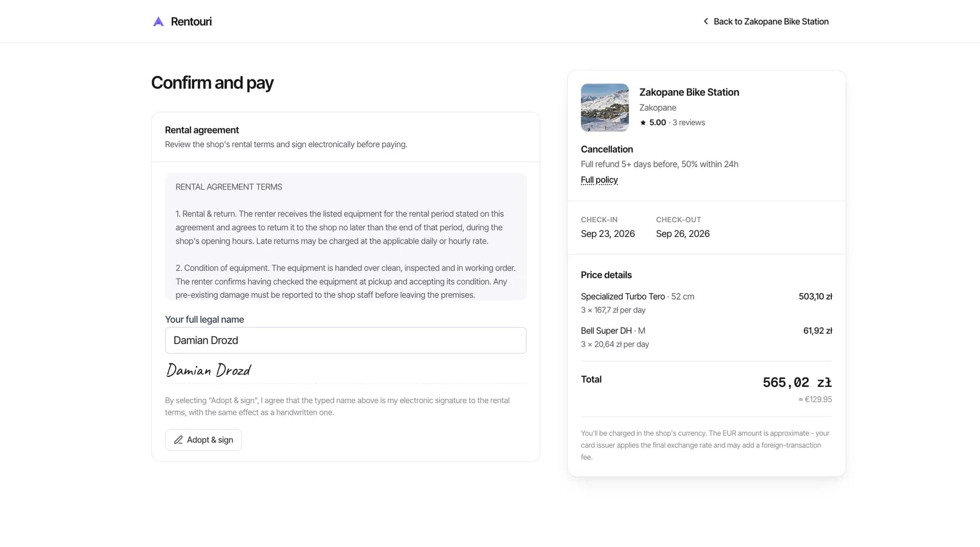Image resolution: width=980 pixels, height=547 pixels.
Task: Open the Zakopane Bike Station thumbnail photo
Action: pos(605,107)
